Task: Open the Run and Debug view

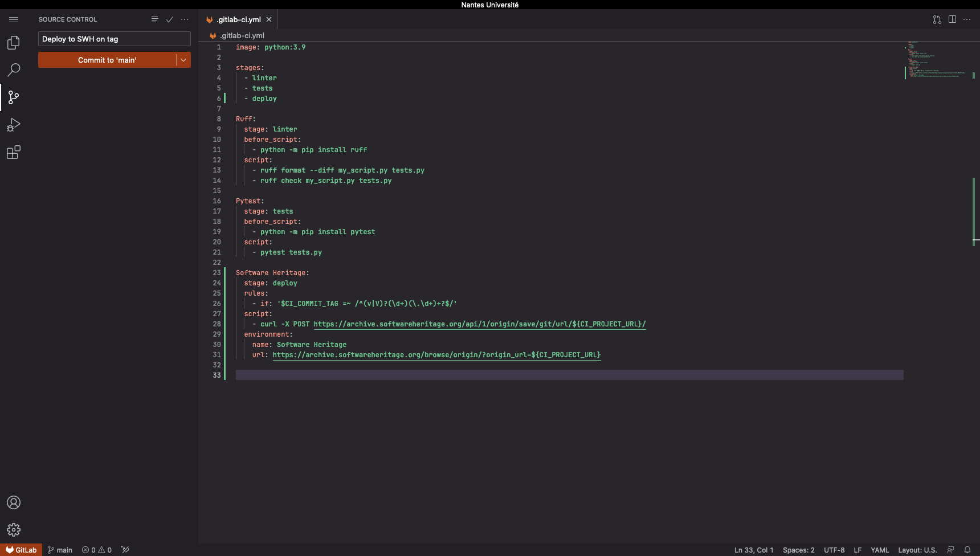Action: coord(14,125)
